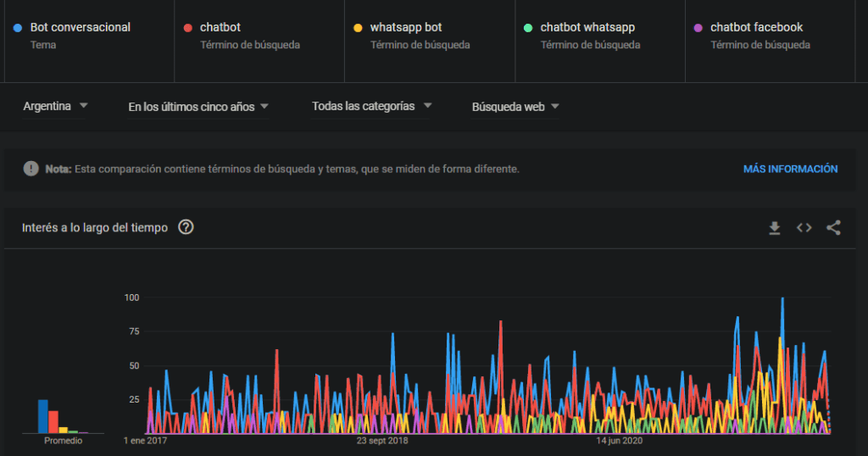
Task: Open the 'Todas las categorías' dropdown
Action: 371,106
